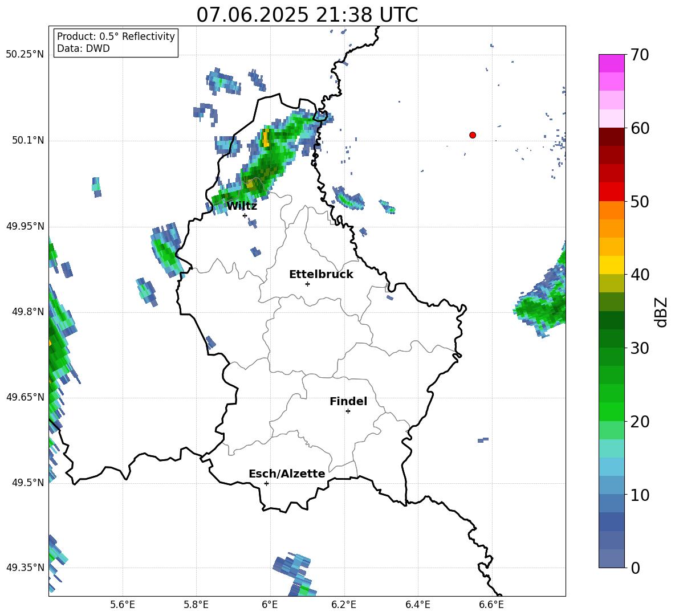Click the Ettelbruck station label
Image resolution: width=675 pixels, height=616 pixels.
tap(321, 275)
